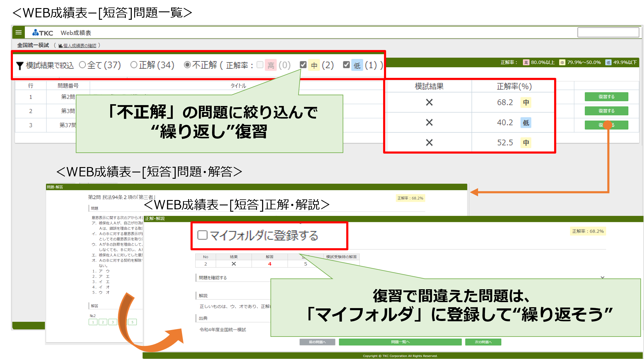644x359 pixels.
Task: Toggle the 中 (2) accuracy checkbox
Action: (x=303, y=65)
